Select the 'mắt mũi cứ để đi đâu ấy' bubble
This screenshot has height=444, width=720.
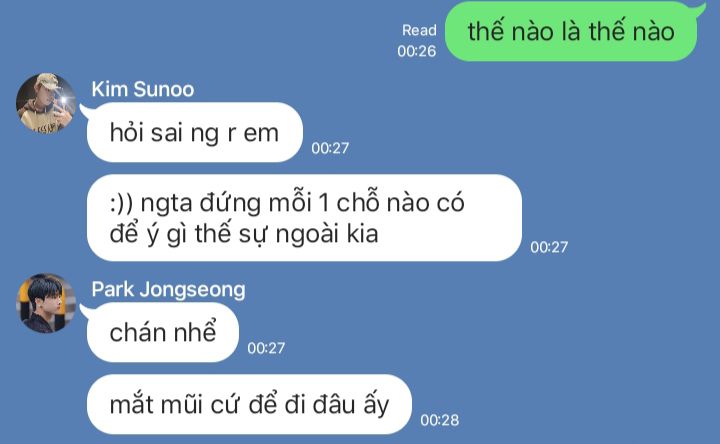tap(249, 404)
